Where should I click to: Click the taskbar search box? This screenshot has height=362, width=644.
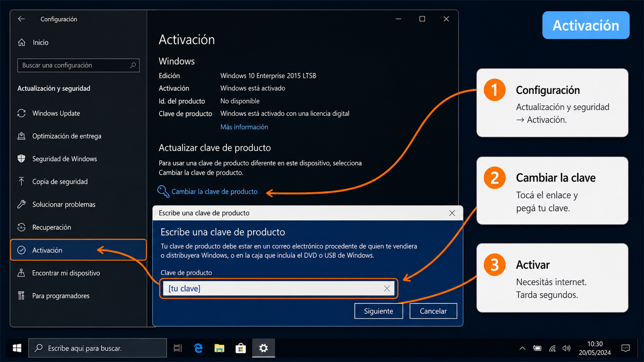(97, 348)
